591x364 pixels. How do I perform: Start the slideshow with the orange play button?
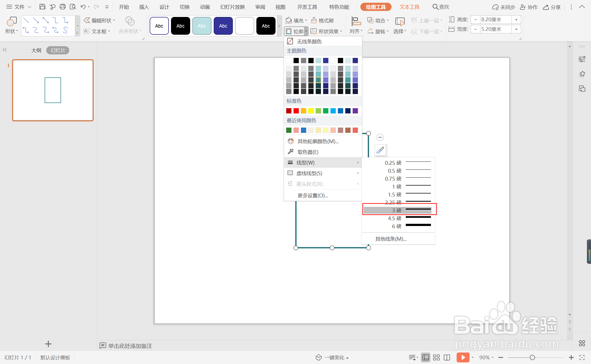point(463,357)
